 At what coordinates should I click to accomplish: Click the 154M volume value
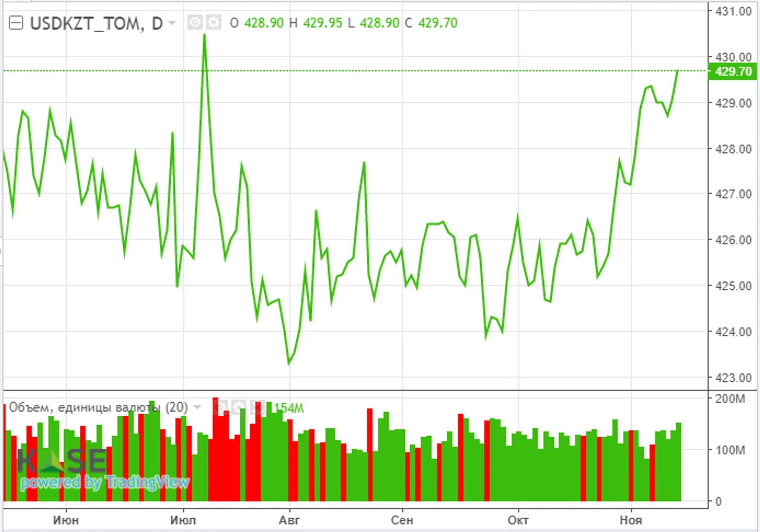[289, 408]
